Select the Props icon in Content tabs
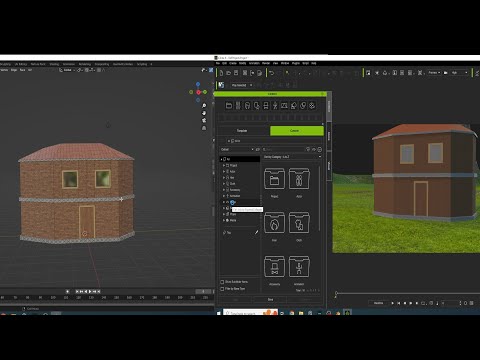This screenshot has width=480, height=360. click(x=294, y=106)
